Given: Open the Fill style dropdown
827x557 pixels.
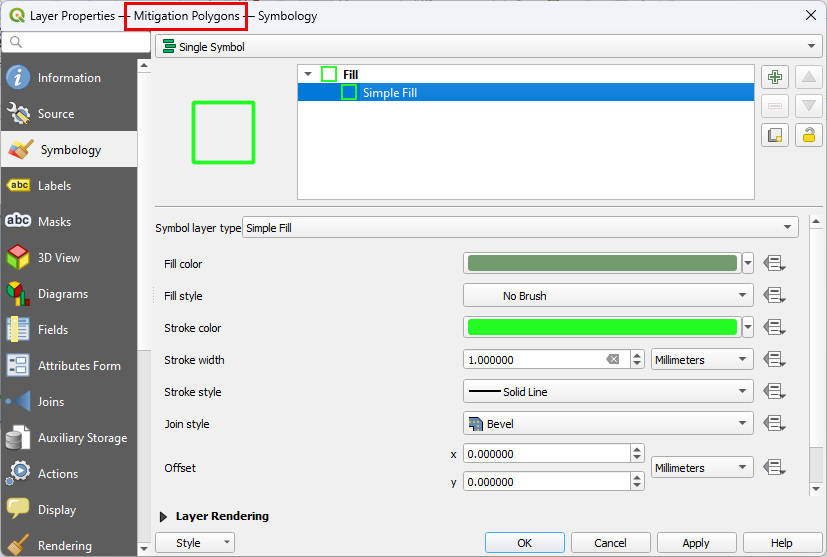Looking at the screenshot, I should 607,296.
